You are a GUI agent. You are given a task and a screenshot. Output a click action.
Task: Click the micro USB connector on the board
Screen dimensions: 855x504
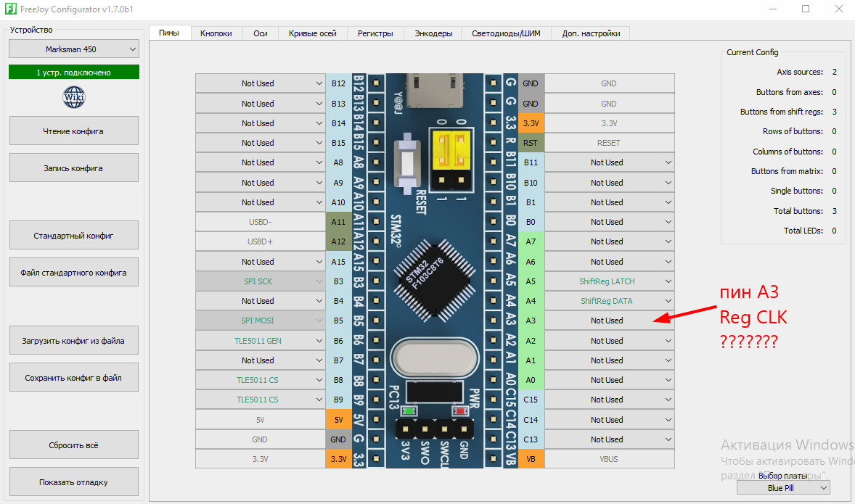click(x=434, y=91)
